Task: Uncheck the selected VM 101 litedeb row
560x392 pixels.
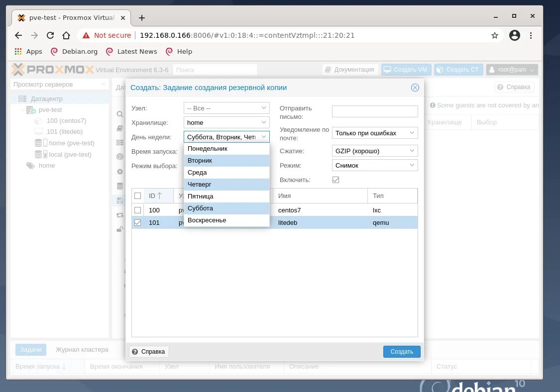Action: point(137,222)
